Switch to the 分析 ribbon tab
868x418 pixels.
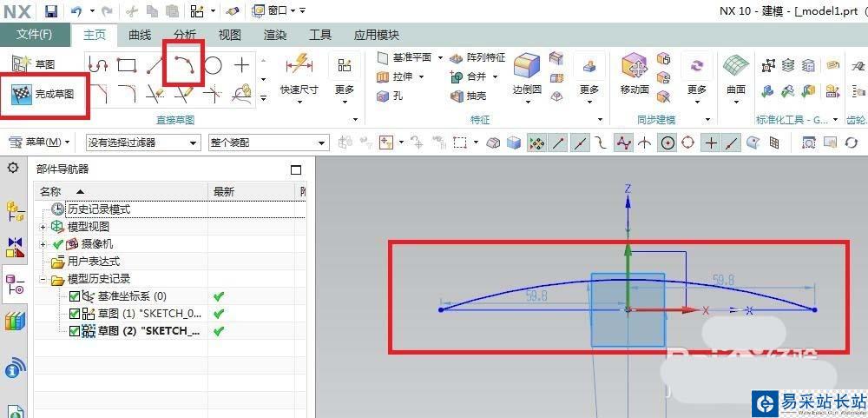coord(185,35)
